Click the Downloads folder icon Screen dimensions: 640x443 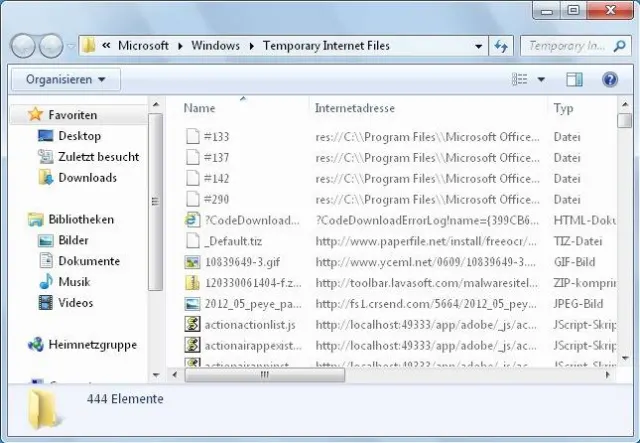coord(45,178)
